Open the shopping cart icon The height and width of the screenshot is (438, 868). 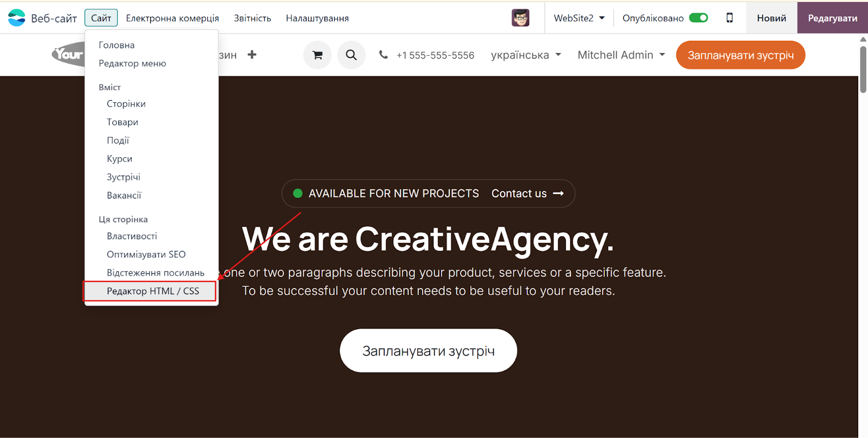(x=317, y=55)
